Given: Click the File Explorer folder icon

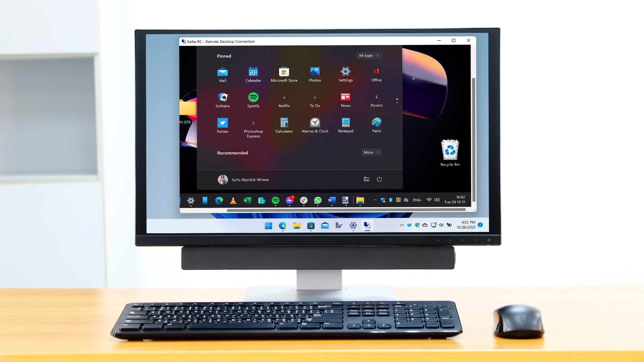Looking at the screenshot, I should coord(297,226).
